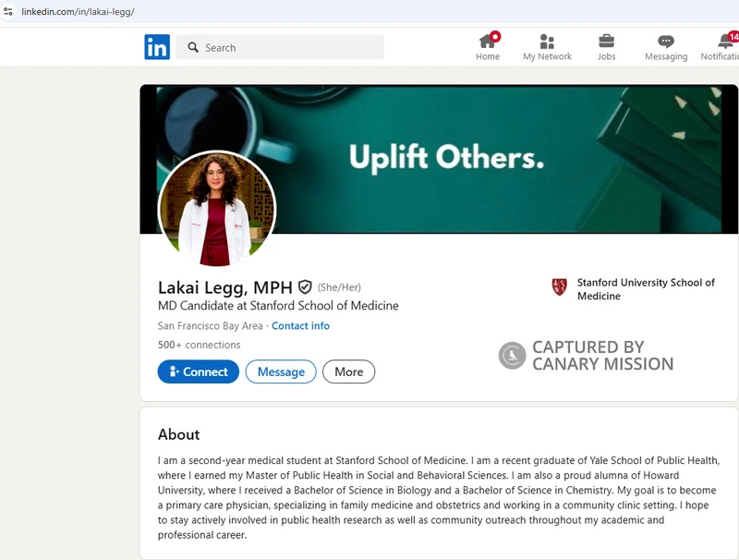
Task: Click the LinkedIn logo icon
Action: click(157, 46)
